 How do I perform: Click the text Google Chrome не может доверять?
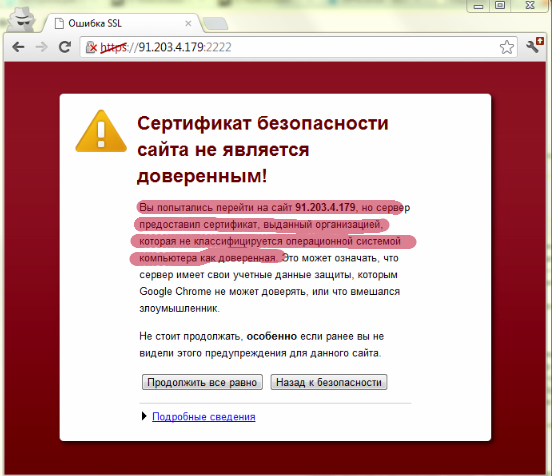(222, 292)
